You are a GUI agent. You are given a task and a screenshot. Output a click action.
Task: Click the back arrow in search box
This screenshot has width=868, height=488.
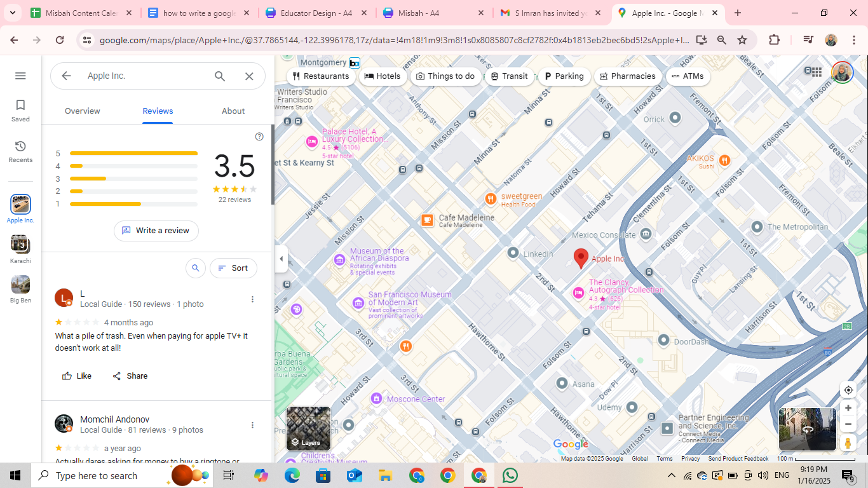66,76
